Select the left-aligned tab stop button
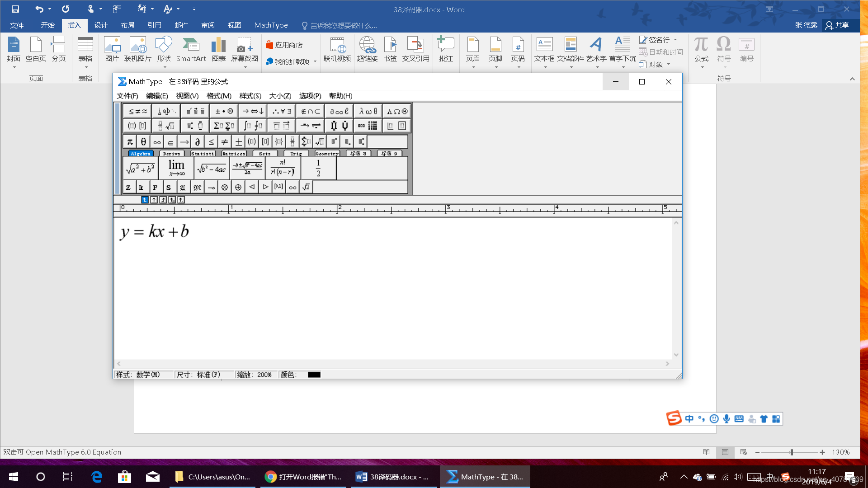868x488 pixels. pyautogui.click(x=145, y=200)
